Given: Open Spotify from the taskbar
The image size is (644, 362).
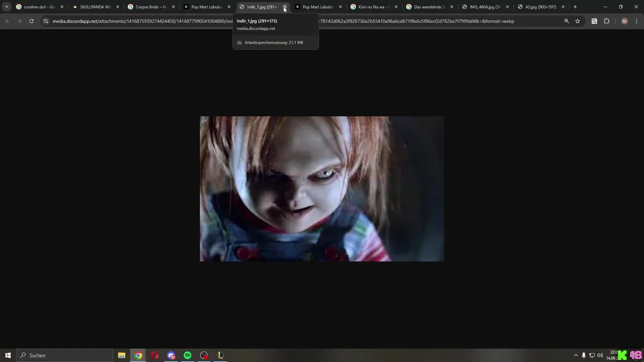Looking at the screenshot, I should [x=188, y=355].
